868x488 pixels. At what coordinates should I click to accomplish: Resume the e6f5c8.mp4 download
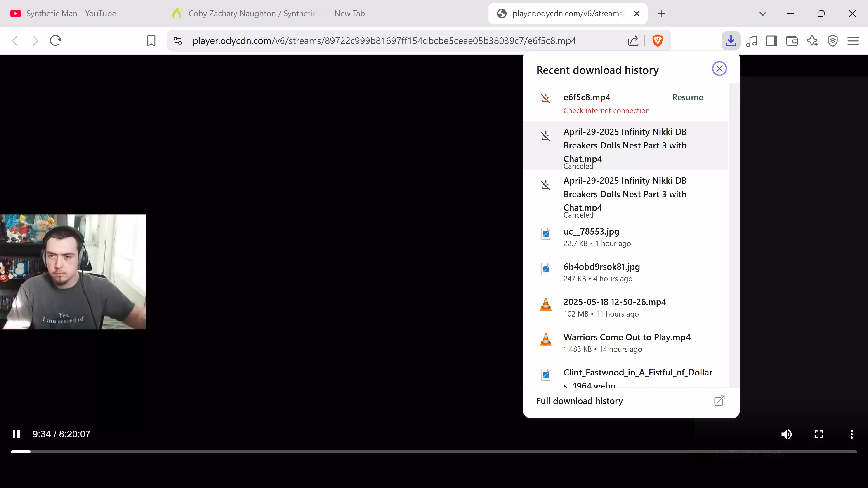pos(687,97)
